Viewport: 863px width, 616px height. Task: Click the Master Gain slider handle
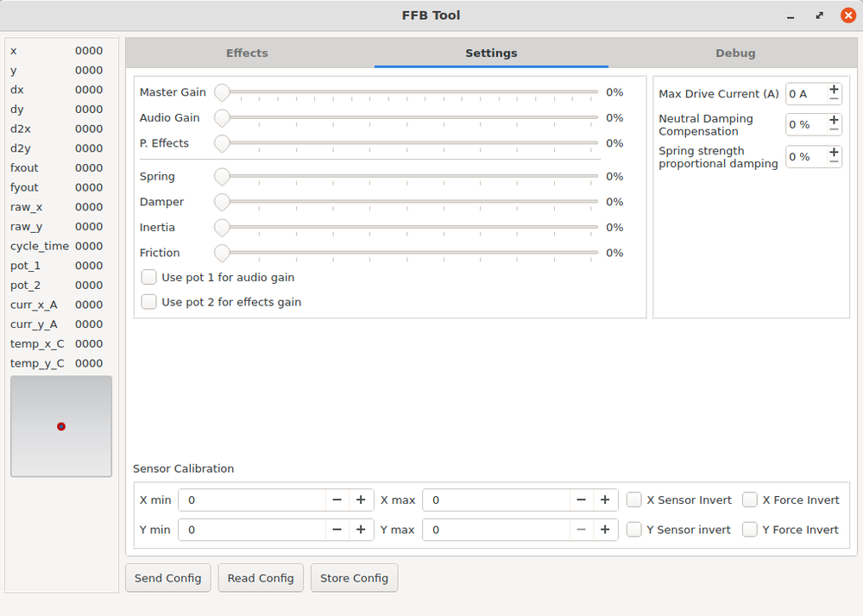point(222,92)
